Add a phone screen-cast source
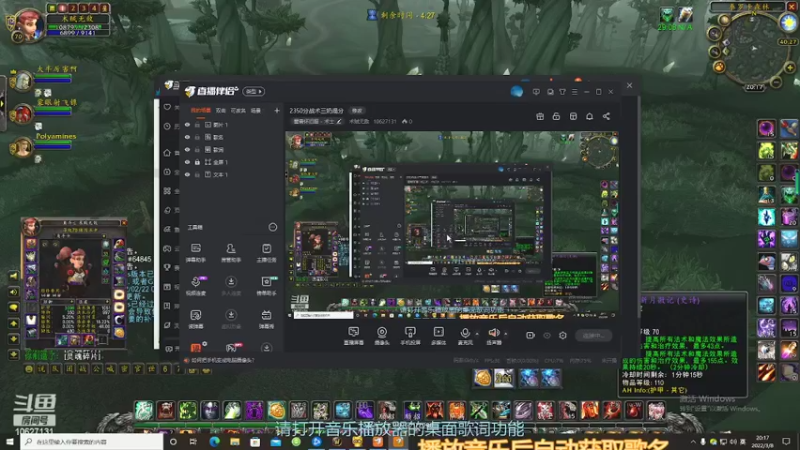Image resolution: width=800 pixels, height=450 pixels. pyautogui.click(x=410, y=336)
